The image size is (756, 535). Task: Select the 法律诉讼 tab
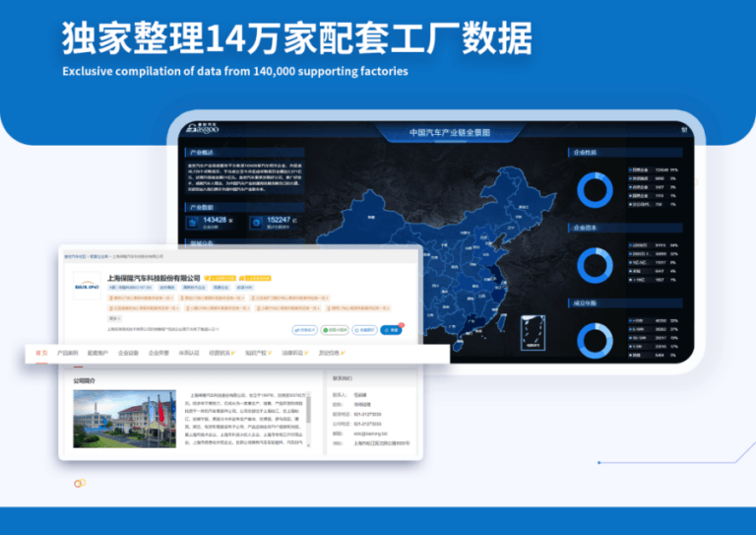pos(295,353)
